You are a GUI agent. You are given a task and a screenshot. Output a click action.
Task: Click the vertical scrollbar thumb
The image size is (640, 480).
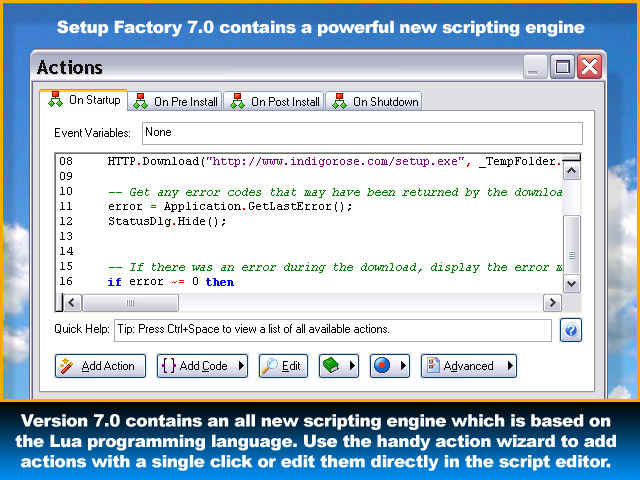pyautogui.click(x=571, y=244)
